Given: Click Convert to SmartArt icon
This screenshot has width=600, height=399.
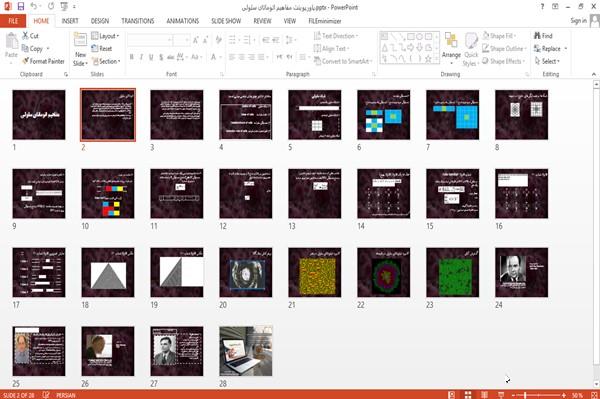Looking at the screenshot, I should (x=342, y=61).
